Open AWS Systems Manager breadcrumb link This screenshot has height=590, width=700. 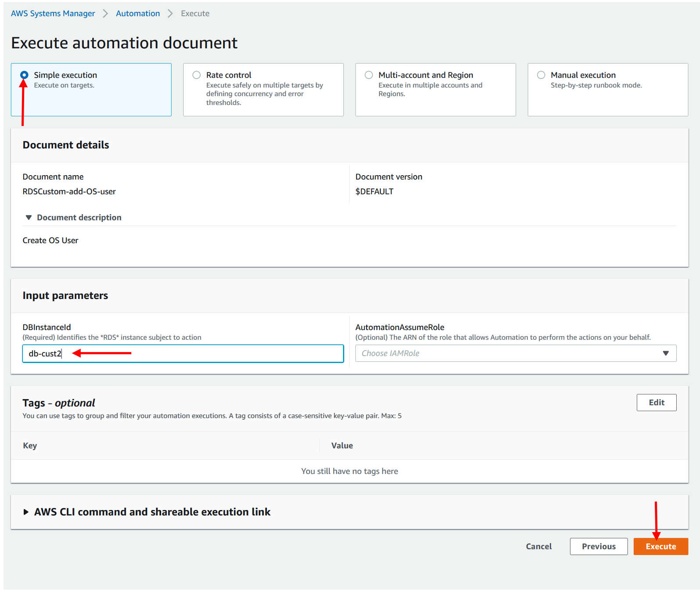pos(53,14)
